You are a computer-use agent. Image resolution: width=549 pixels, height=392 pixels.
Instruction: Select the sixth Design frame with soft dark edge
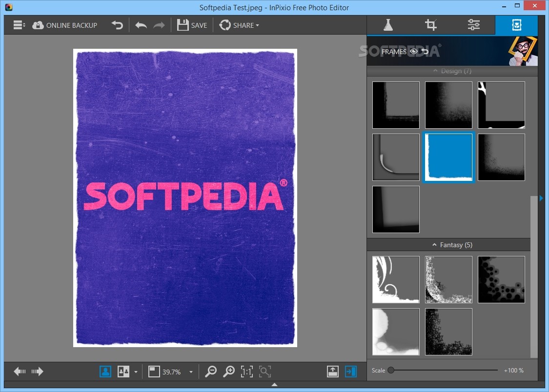point(501,157)
